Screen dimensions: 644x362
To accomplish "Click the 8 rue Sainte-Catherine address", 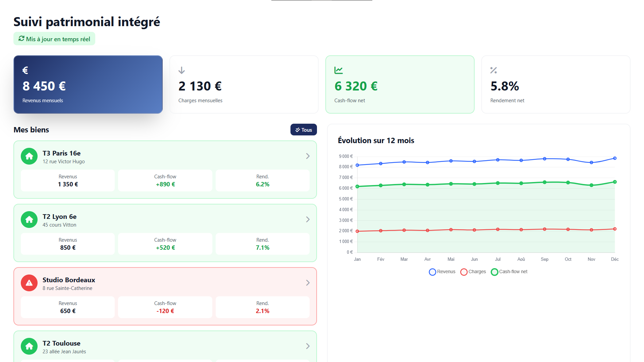I will (x=67, y=288).
